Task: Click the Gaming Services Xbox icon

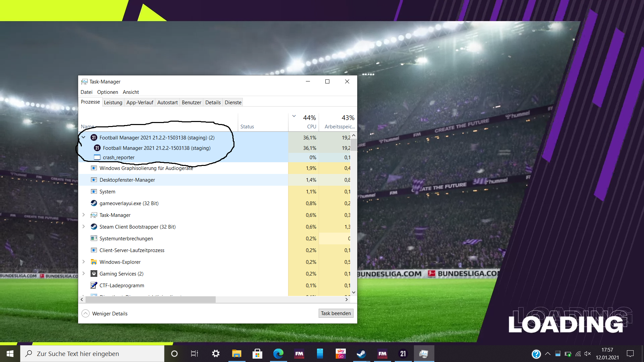Action: (94, 274)
